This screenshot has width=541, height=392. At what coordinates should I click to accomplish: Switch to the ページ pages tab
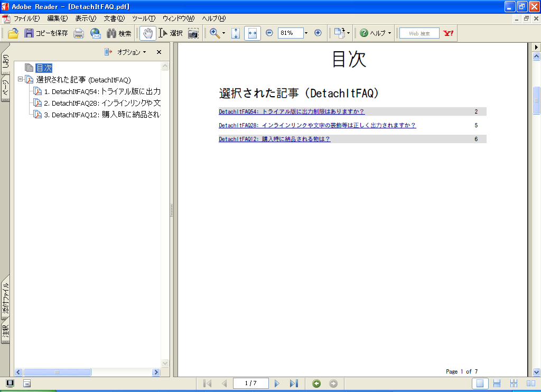point(5,88)
